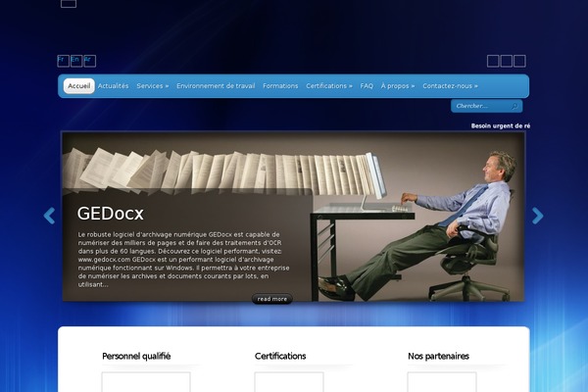
Task: Switch site language to Ar
Action: [89, 61]
